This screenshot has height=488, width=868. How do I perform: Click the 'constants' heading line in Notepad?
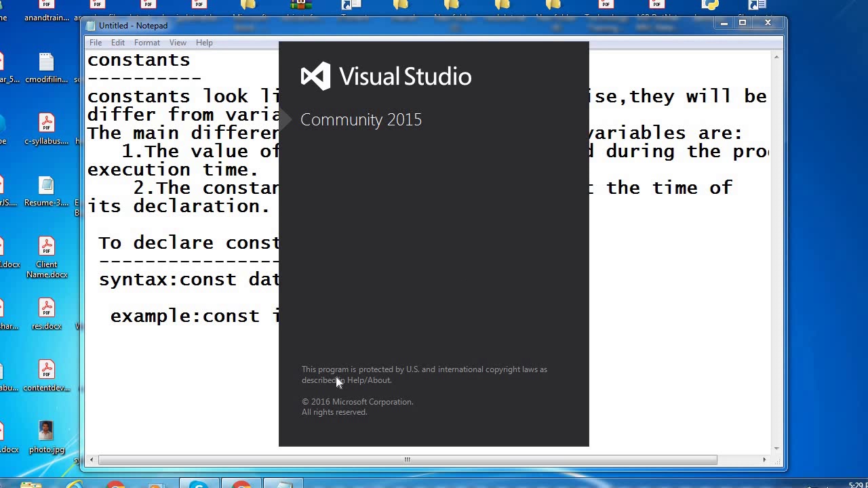coord(139,60)
